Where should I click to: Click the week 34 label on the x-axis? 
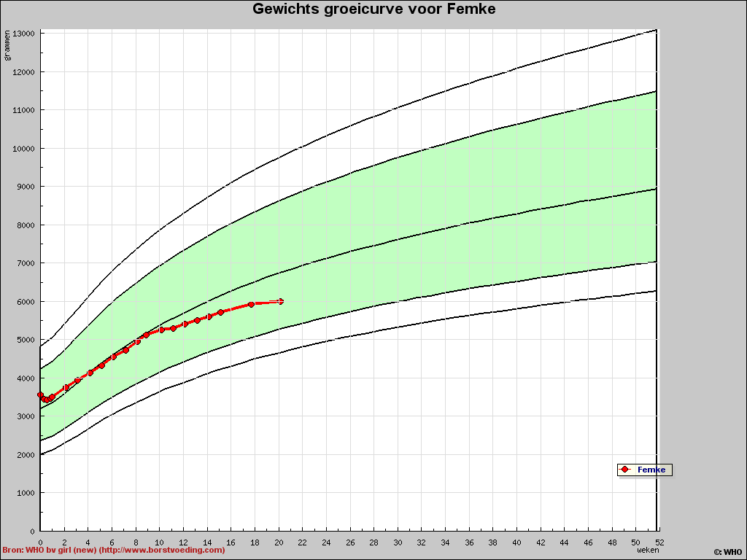coord(446,542)
